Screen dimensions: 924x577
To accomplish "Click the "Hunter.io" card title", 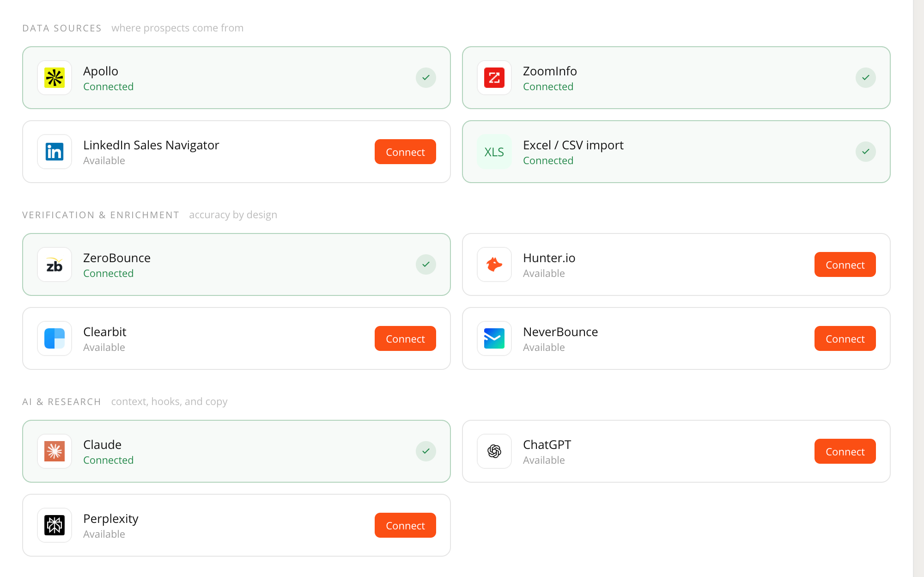I will pyautogui.click(x=549, y=258).
